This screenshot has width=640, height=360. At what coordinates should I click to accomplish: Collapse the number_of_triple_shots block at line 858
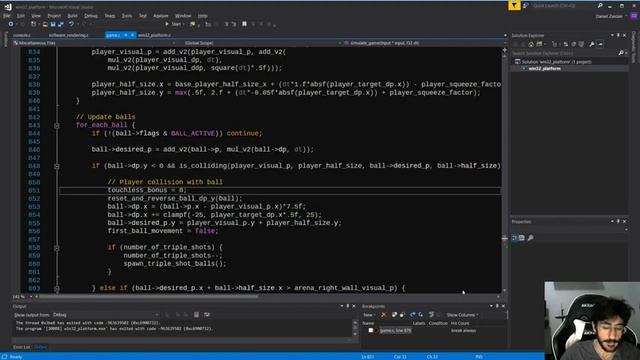point(57,248)
